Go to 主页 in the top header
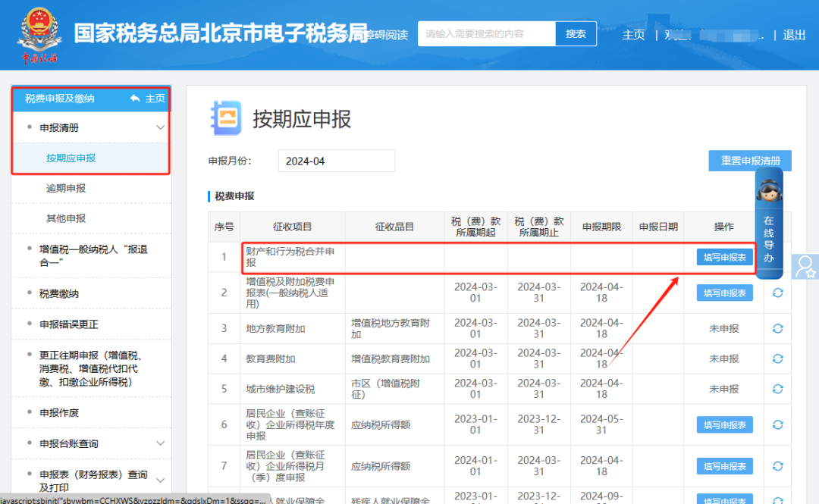The image size is (819, 504). [x=633, y=35]
